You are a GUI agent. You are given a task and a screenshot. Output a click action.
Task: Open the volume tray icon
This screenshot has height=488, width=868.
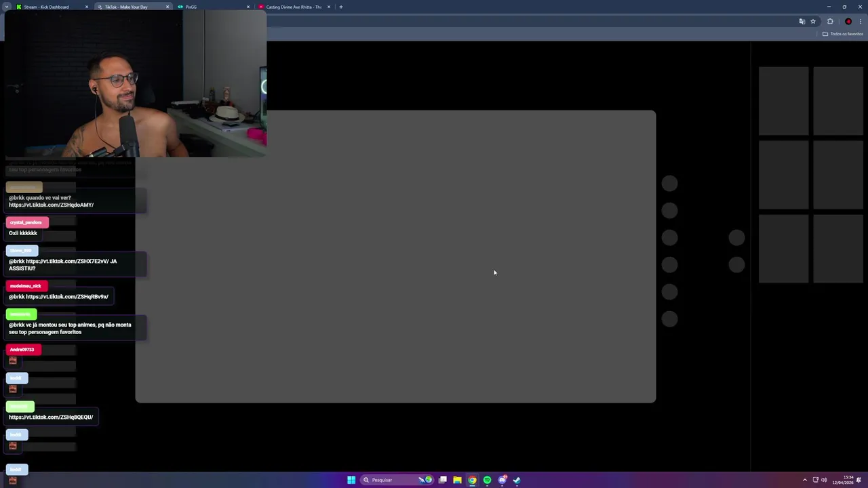[x=824, y=480]
